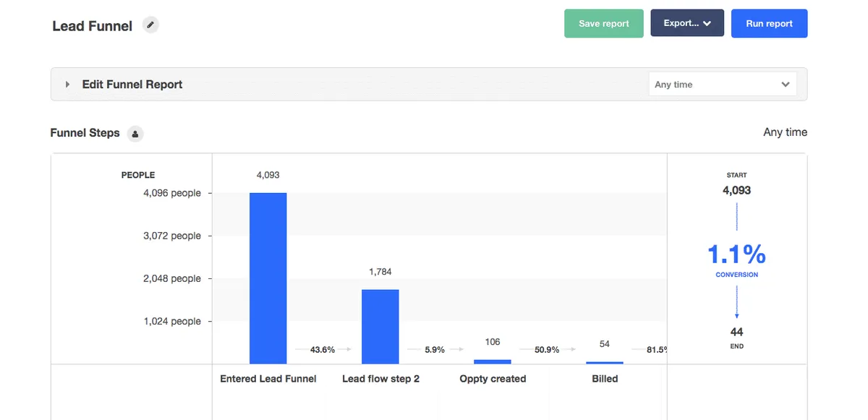Click the Lead flow step 2 bar
Screen dimensions: 868x420
coord(380,326)
